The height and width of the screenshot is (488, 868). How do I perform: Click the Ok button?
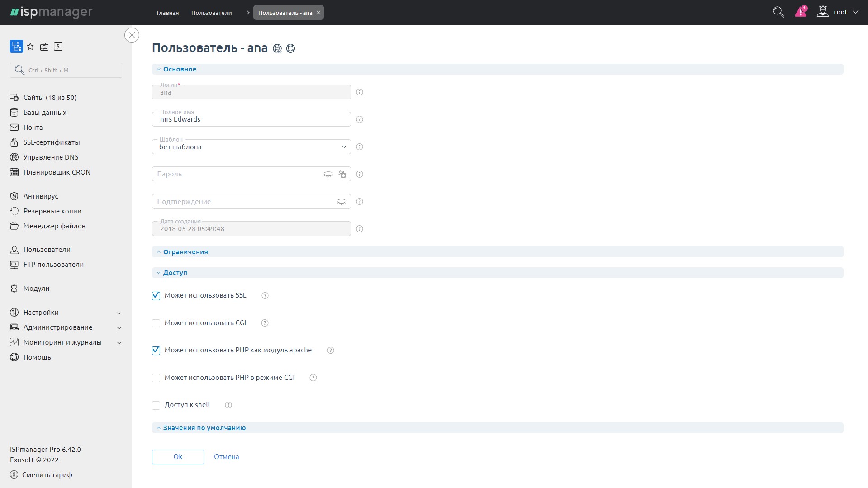[x=178, y=457]
